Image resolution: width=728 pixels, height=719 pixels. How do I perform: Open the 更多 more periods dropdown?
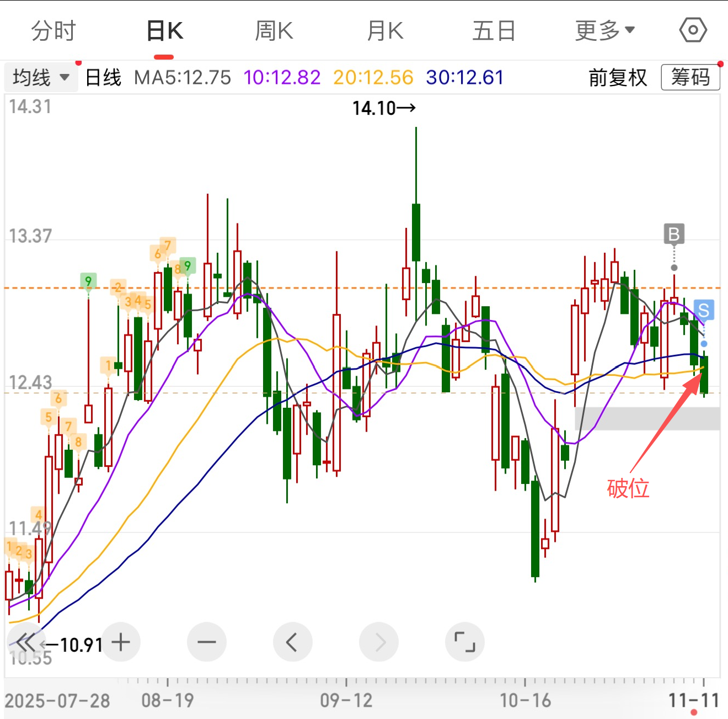point(605,31)
